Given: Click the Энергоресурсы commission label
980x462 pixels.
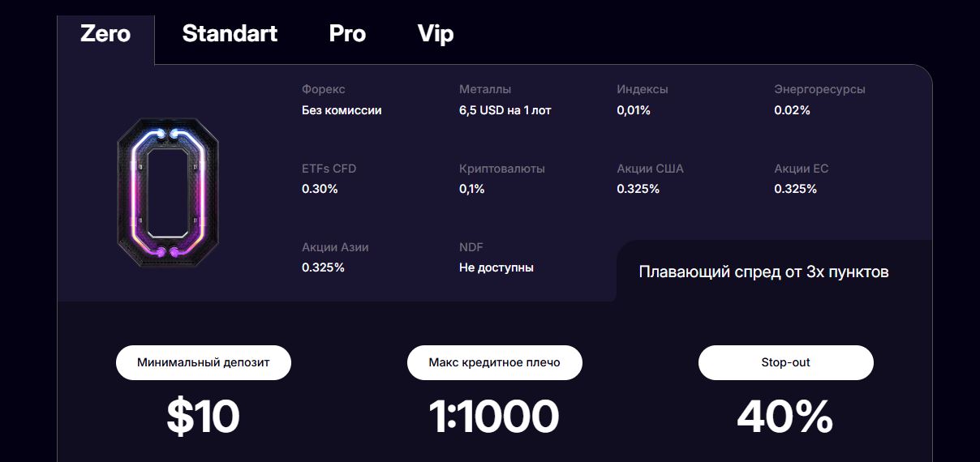Looking at the screenshot, I should point(819,89).
